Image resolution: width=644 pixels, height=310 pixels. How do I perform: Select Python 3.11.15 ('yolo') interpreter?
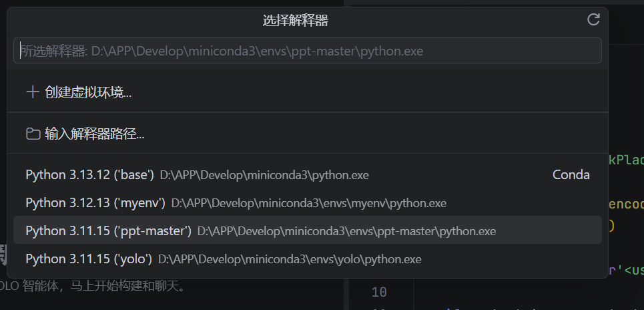89,259
